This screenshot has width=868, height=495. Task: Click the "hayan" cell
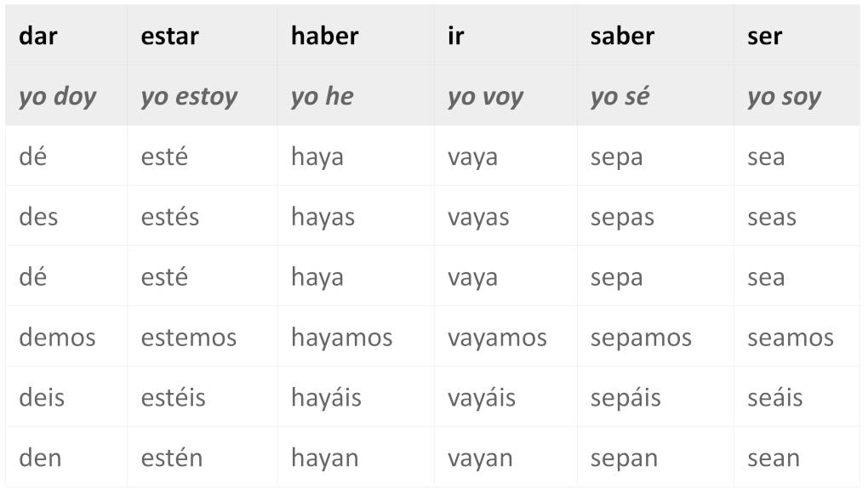tap(323, 458)
